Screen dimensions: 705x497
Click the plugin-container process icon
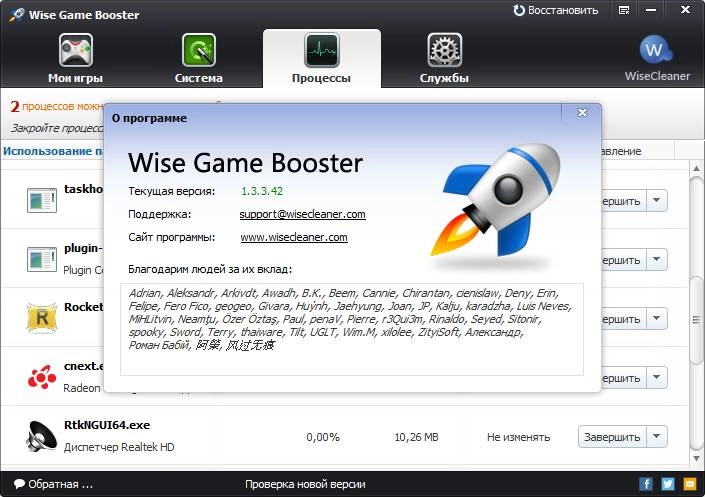pos(42,260)
